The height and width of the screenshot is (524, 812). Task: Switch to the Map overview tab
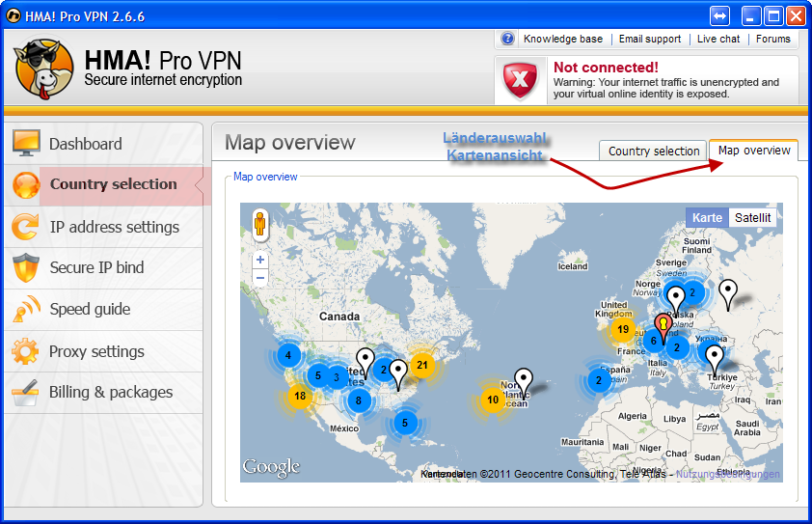753,151
